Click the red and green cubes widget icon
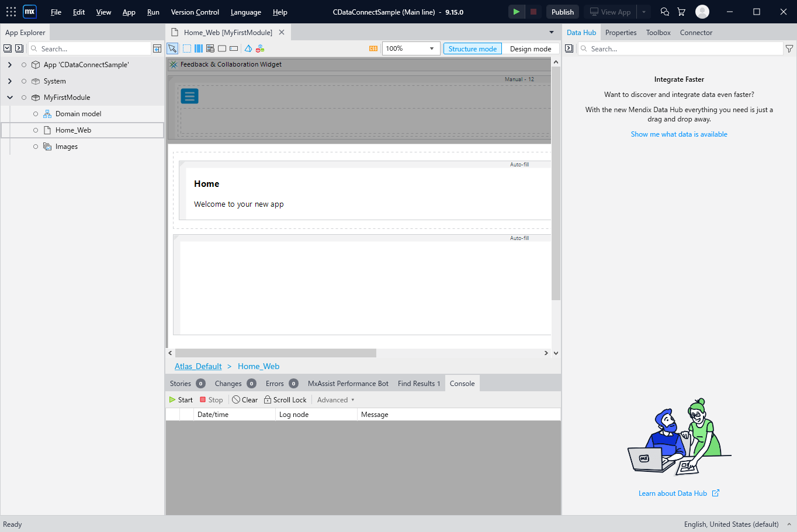Viewport: 797px width, 532px height. (260, 48)
